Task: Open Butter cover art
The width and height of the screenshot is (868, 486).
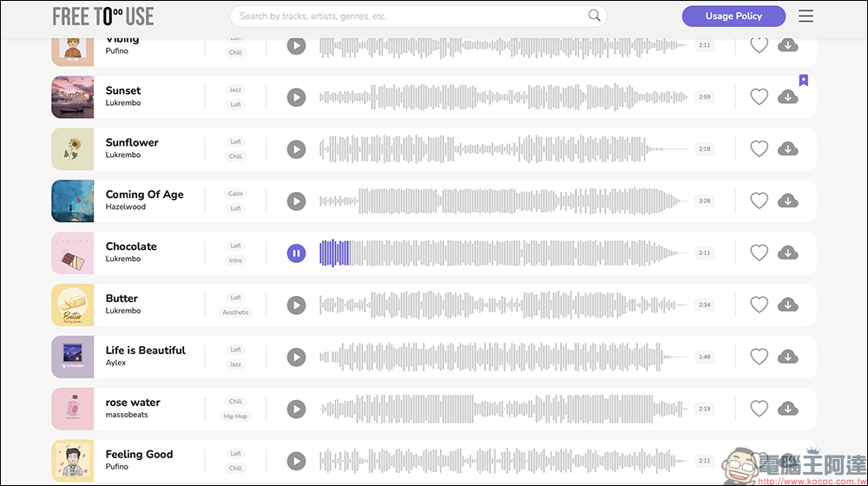Action: pos(73,305)
